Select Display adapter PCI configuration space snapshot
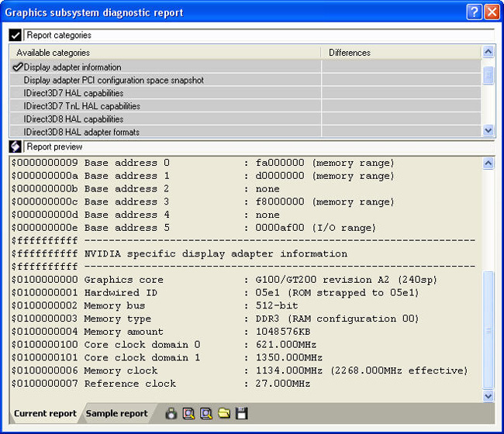Viewport: 504px width, 434px height. point(246,80)
